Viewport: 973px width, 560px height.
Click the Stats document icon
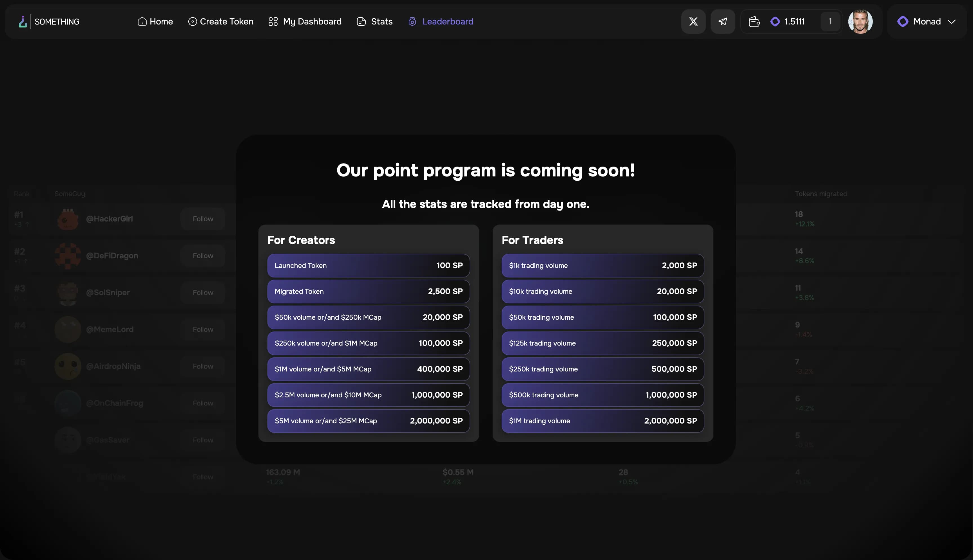(x=360, y=22)
